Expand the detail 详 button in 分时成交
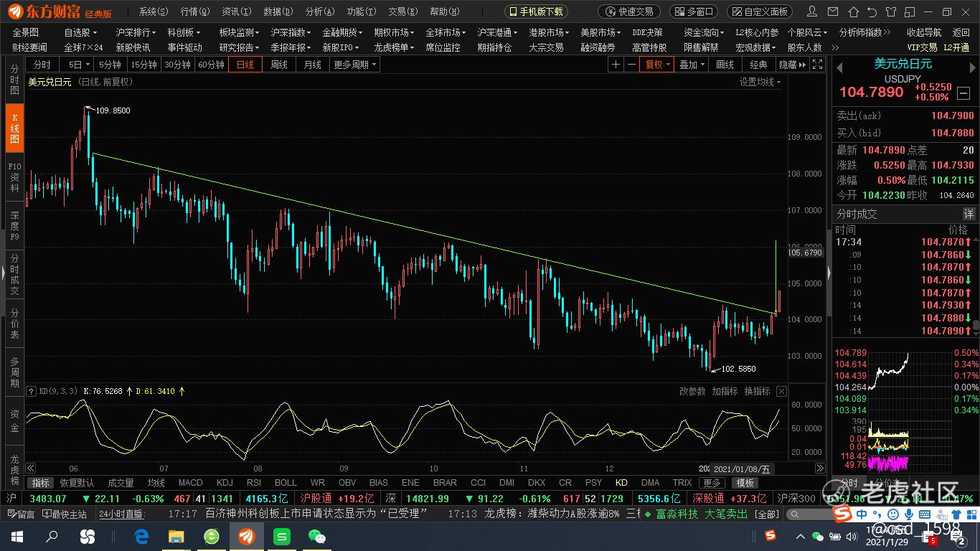 click(x=969, y=214)
